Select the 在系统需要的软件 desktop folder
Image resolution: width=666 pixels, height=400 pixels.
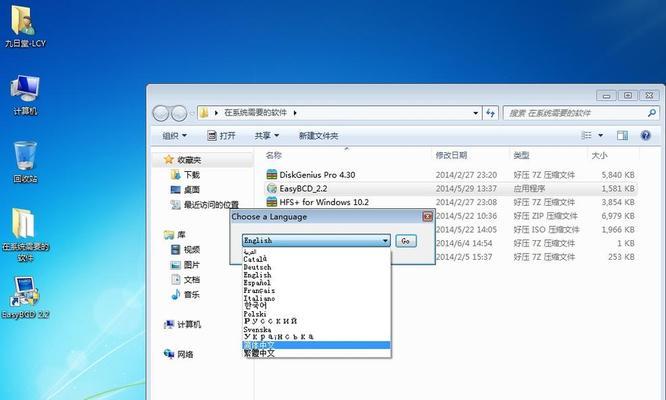point(25,235)
